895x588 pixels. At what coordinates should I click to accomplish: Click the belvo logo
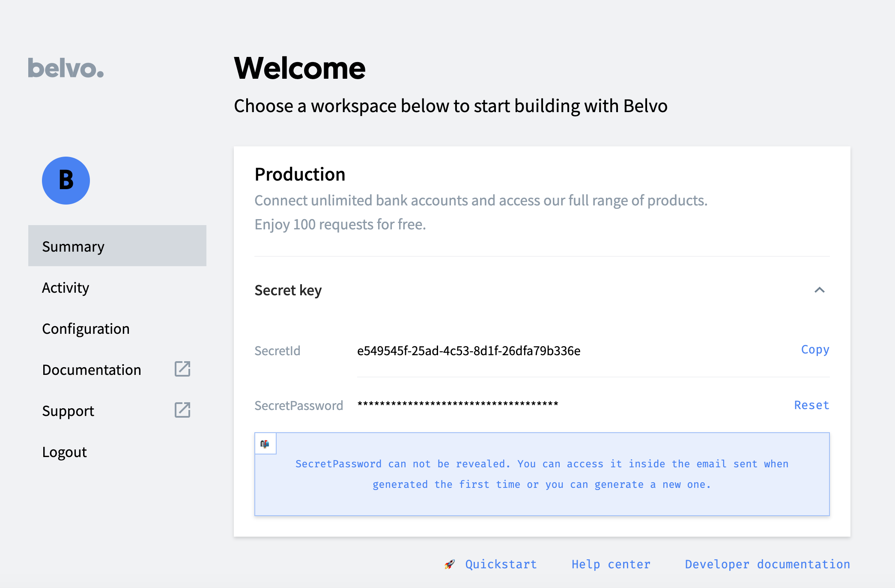(x=66, y=68)
